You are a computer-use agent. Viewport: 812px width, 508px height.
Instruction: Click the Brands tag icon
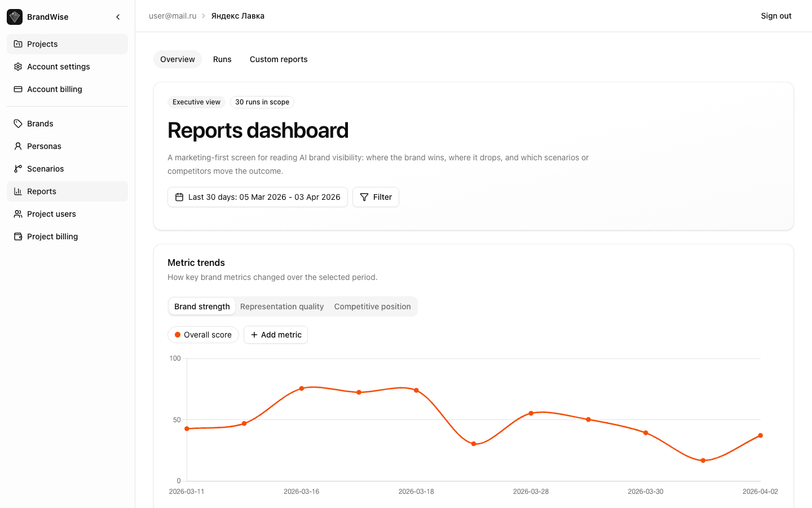coord(19,123)
